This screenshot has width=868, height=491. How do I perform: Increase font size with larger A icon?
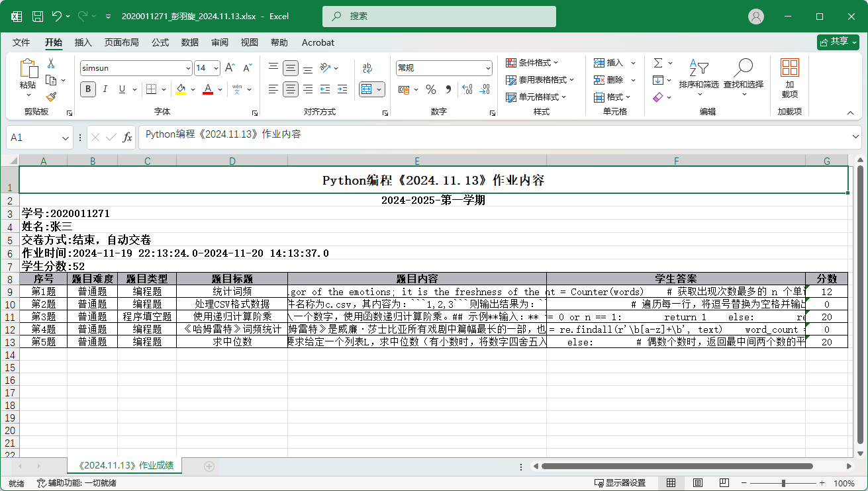point(230,67)
